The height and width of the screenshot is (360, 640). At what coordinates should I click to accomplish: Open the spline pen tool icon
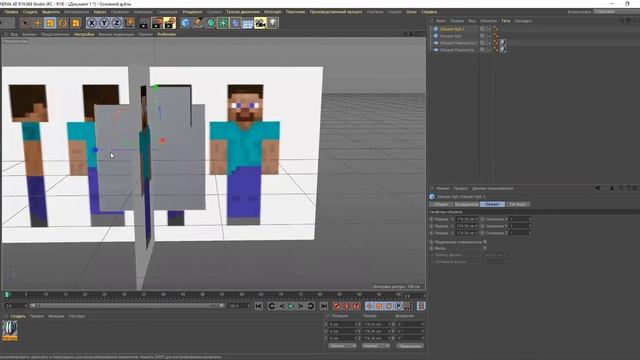pos(198,23)
